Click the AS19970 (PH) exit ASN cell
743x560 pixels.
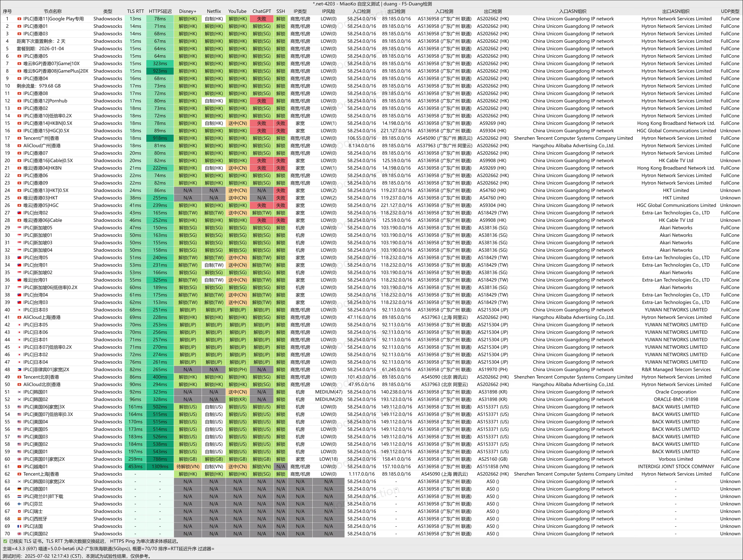(493, 369)
